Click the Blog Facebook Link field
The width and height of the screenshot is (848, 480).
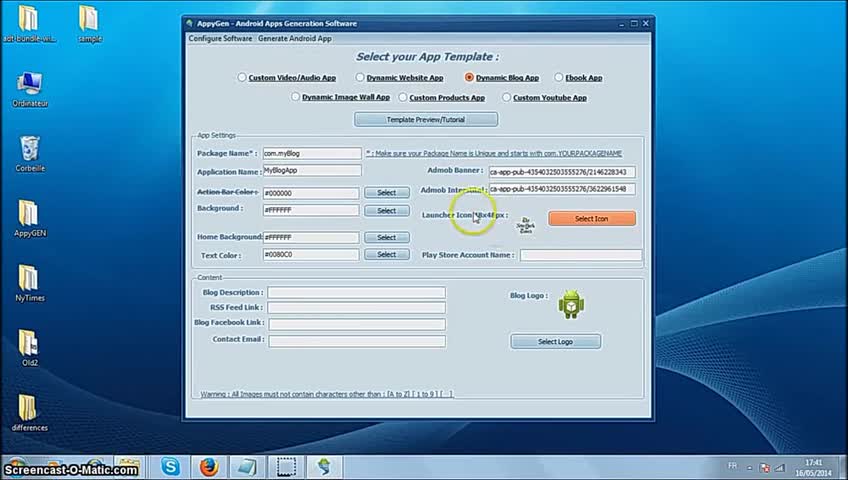pyautogui.click(x=357, y=324)
